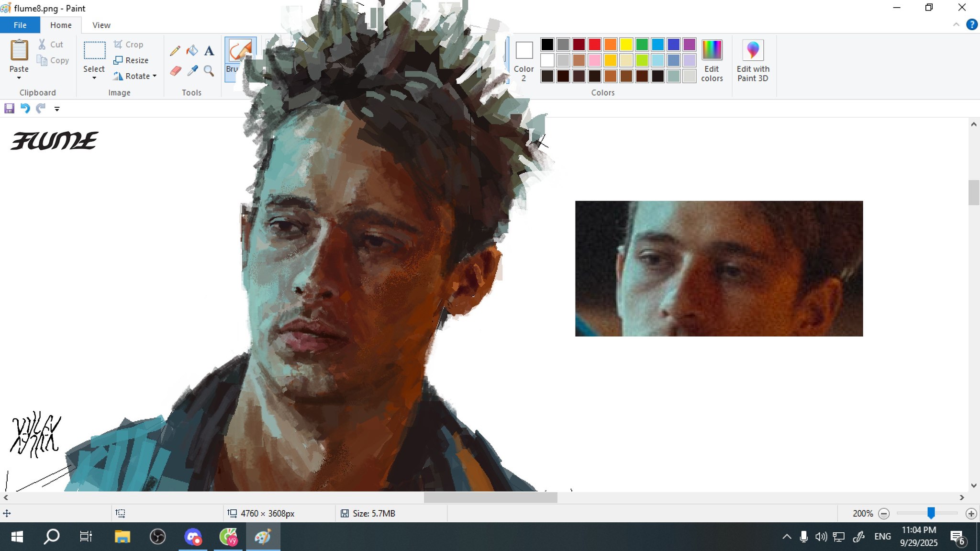
Task: Open the Paint Help icon
Action: coord(972,24)
